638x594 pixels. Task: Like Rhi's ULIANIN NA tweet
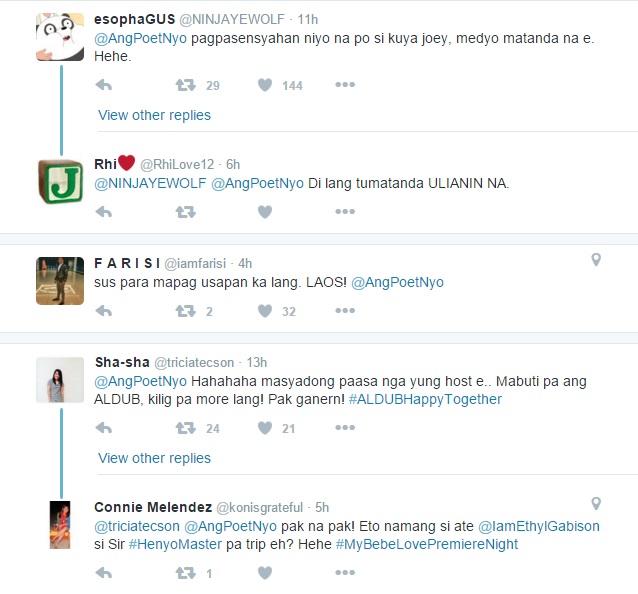pyautogui.click(x=265, y=212)
